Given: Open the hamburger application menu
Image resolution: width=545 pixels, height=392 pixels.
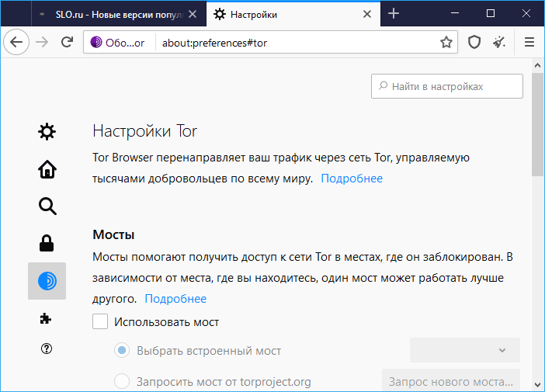Looking at the screenshot, I should (529, 43).
